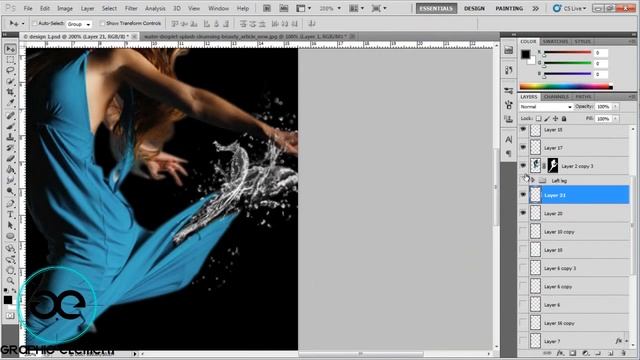Viewport: 640px width, 360px height.
Task: Open the screen mode dropdown
Action: 378,8
